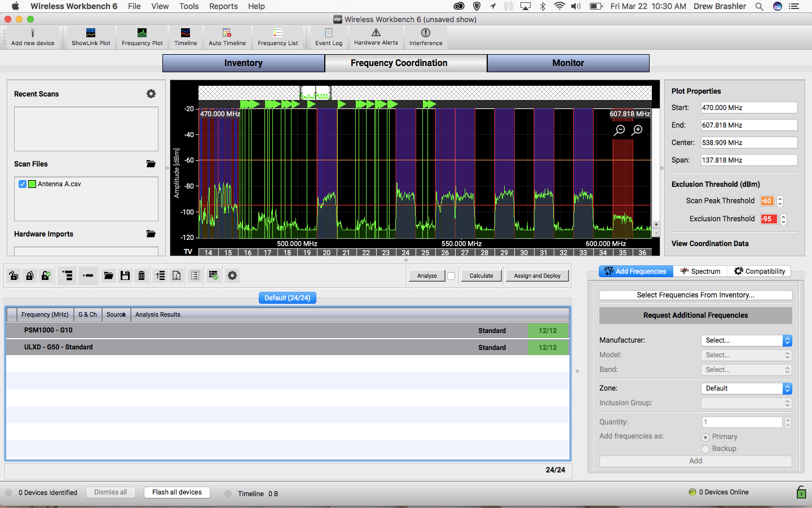Open macOS Spotlight search icon
Screen dimensions: 812x508
760,6
